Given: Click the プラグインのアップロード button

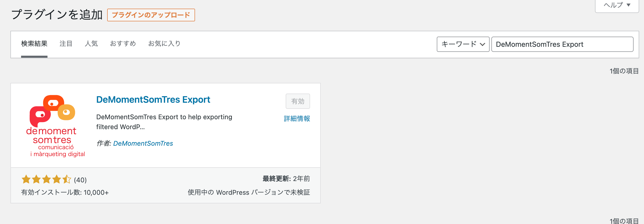Looking at the screenshot, I should 151,15.
